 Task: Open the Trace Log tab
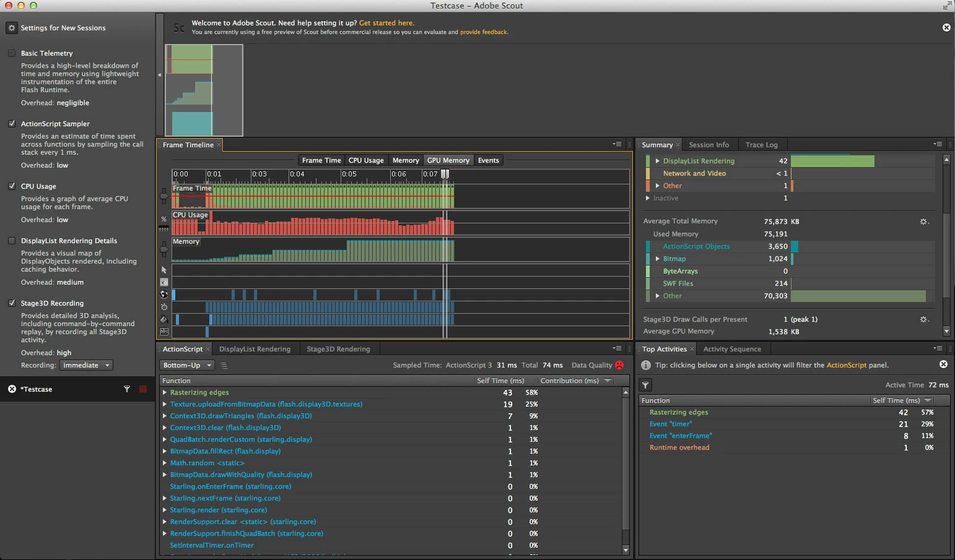[x=761, y=145]
